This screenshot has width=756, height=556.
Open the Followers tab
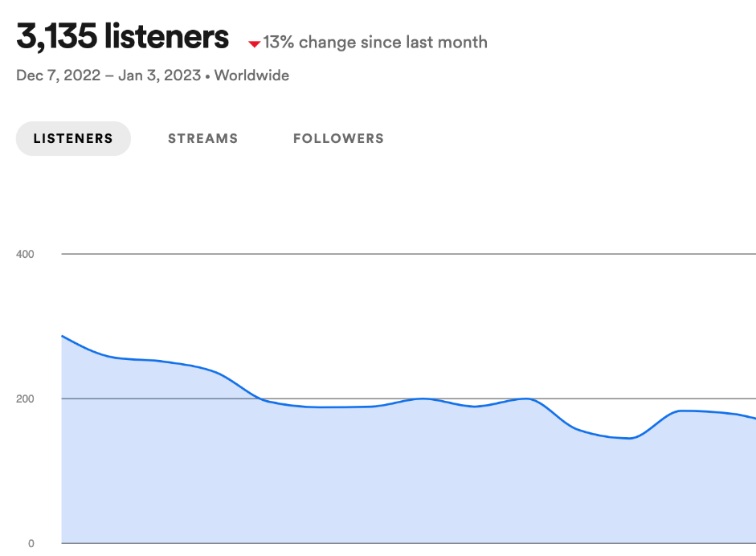tap(338, 138)
